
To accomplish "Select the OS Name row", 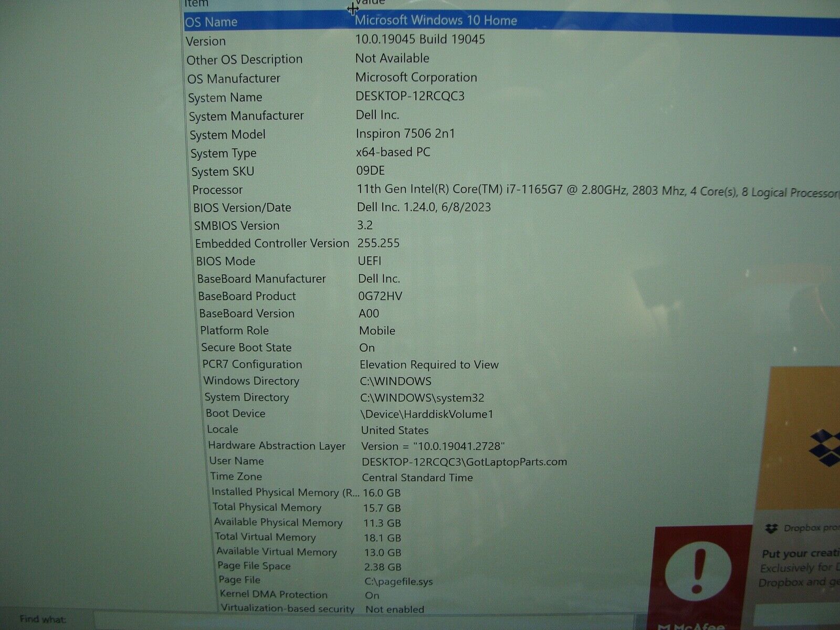I will pyautogui.click(x=512, y=23).
